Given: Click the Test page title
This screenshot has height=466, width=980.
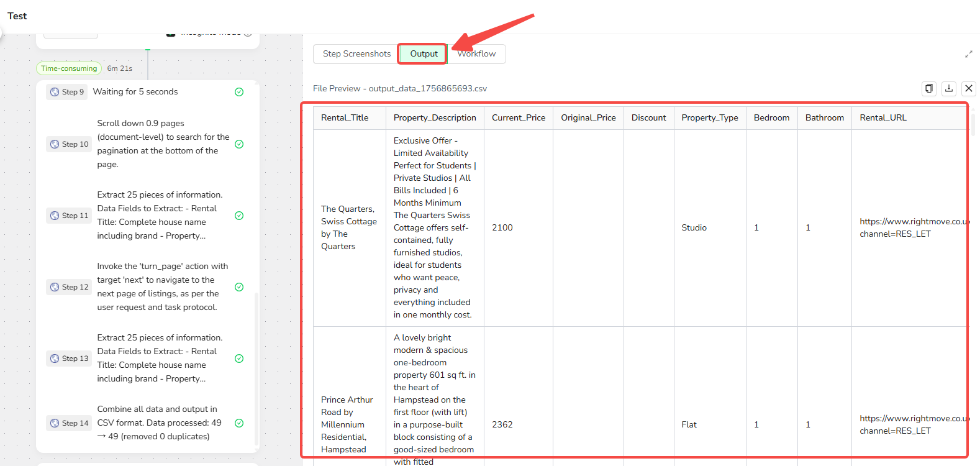Looking at the screenshot, I should 17,16.
